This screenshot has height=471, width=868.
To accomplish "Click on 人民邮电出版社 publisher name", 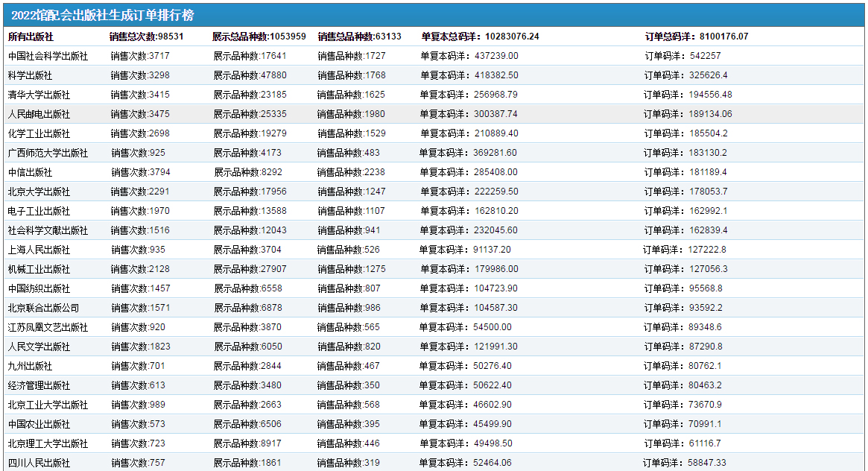I will 39,114.
